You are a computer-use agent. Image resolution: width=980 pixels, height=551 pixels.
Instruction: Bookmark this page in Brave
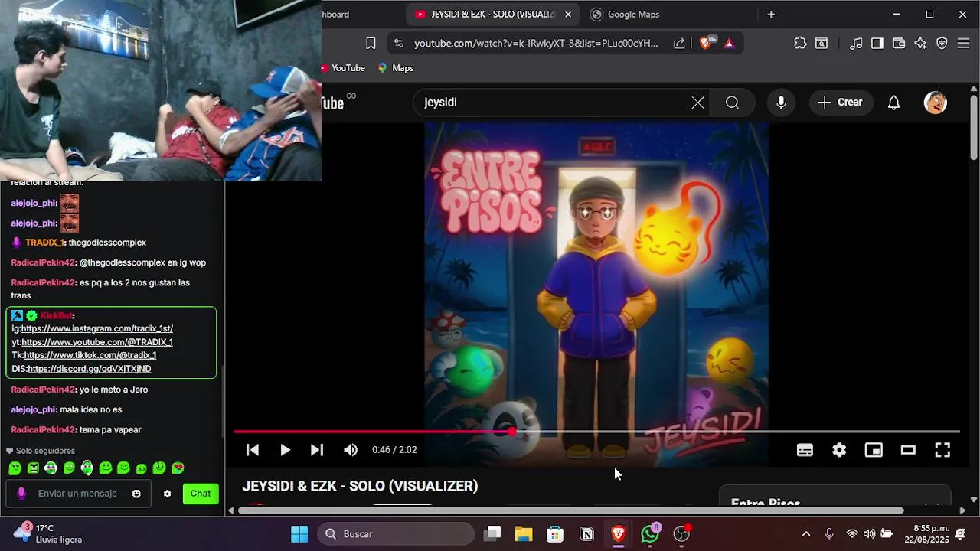(x=371, y=44)
